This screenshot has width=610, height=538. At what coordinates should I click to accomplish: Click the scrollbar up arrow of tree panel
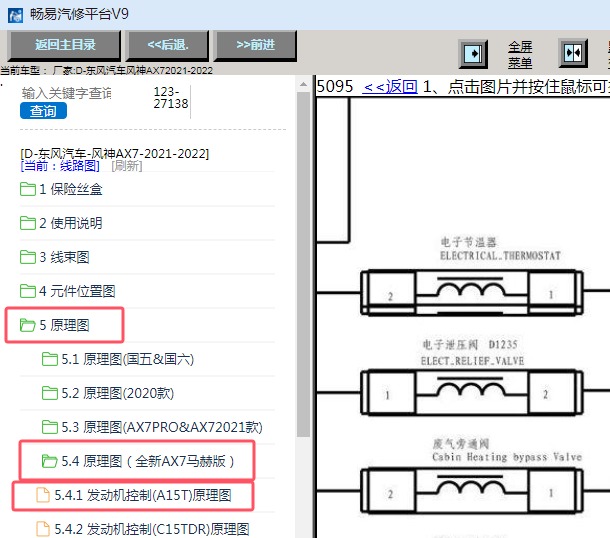[x=303, y=84]
